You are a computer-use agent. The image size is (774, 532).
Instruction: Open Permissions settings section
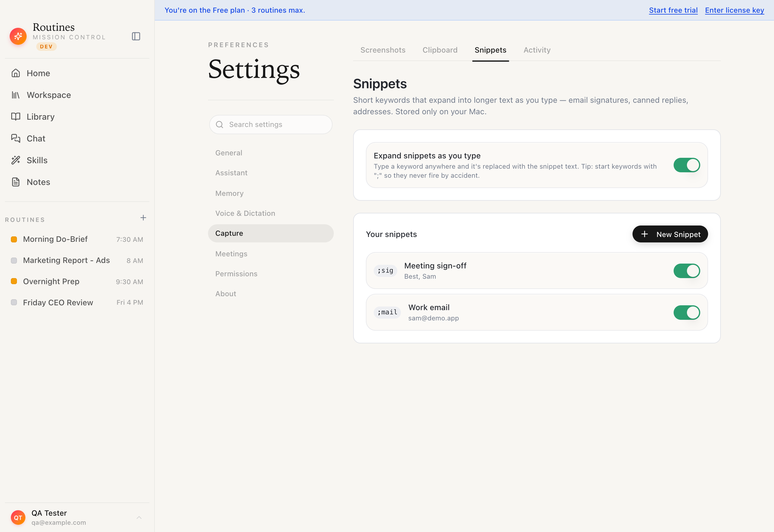pos(271,274)
